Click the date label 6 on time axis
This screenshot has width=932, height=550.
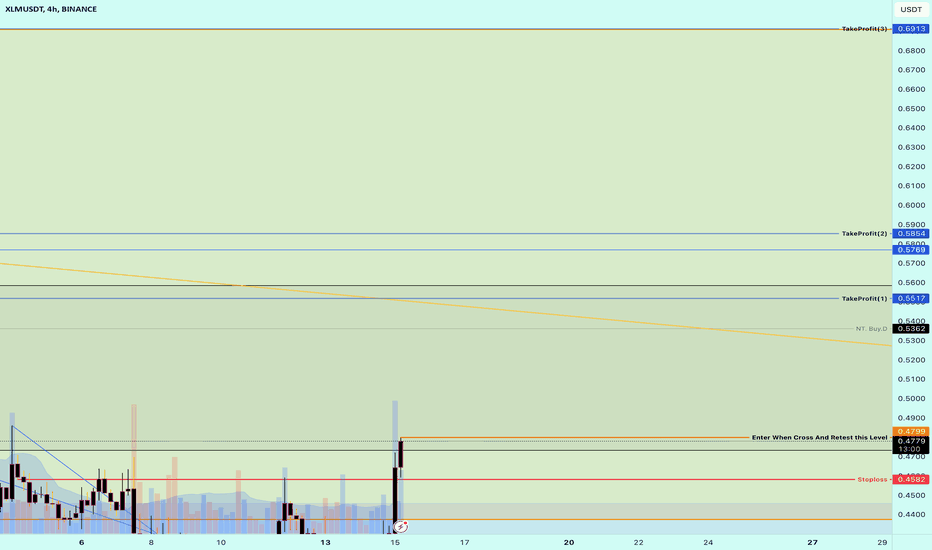tap(81, 542)
